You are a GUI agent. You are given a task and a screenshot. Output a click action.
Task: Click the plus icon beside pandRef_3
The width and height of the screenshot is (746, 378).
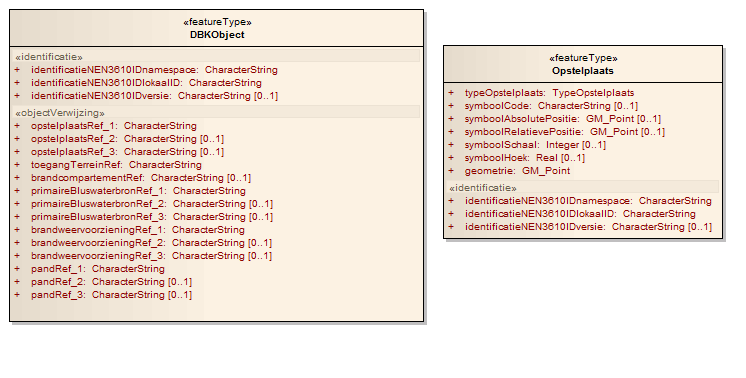pyautogui.click(x=17, y=295)
